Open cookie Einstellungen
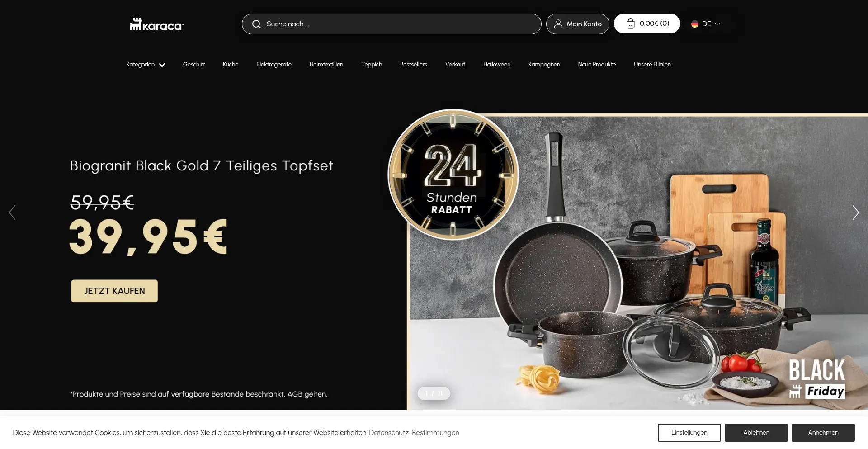The height and width of the screenshot is (449, 868). [x=689, y=433]
